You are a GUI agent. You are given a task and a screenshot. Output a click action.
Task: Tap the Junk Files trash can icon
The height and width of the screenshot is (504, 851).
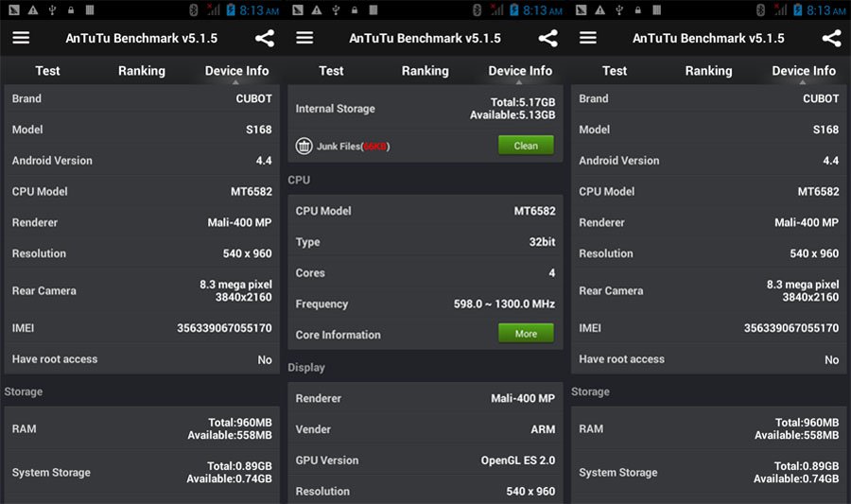pyautogui.click(x=304, y=146)
